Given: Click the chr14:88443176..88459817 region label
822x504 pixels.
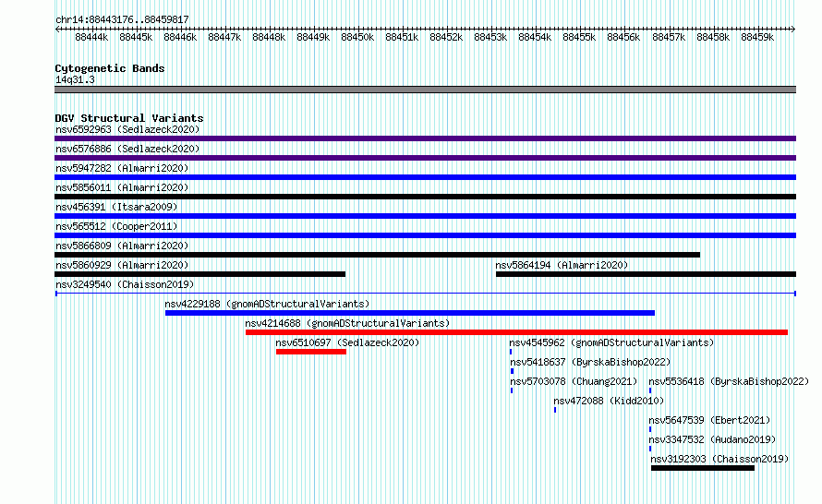Looking at the screenshot, I should tap(122, 19).
